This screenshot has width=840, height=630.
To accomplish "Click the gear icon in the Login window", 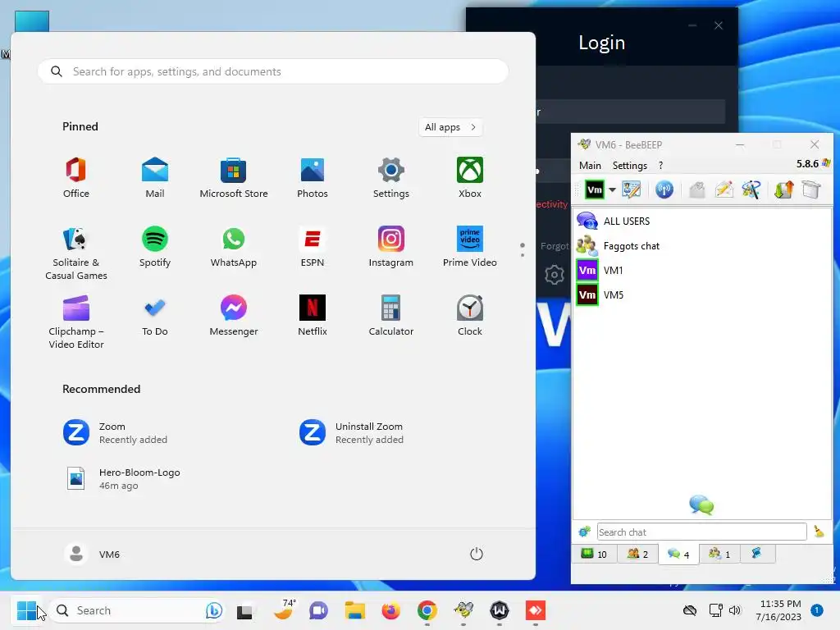I will pos(554,275).
